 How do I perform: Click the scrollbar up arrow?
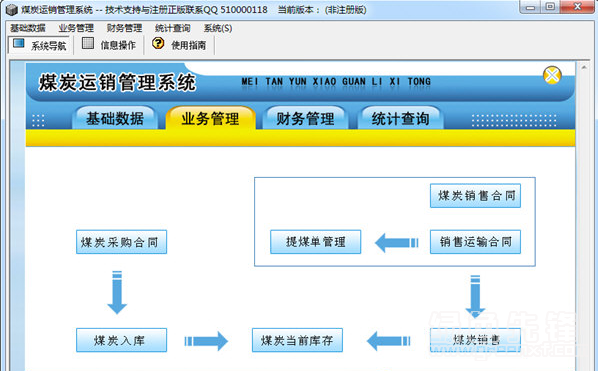click(x=584, y=67)
